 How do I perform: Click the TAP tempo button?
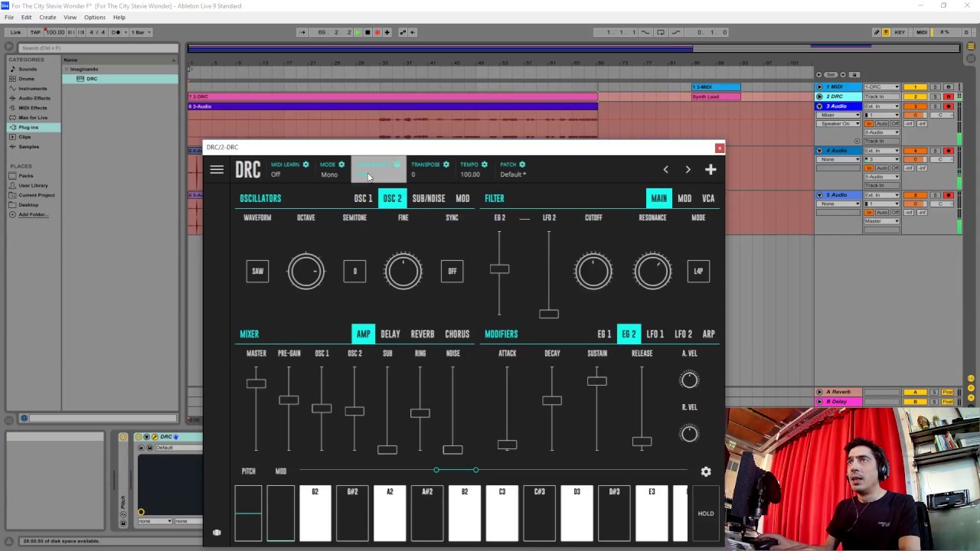[x=35, y=32]
